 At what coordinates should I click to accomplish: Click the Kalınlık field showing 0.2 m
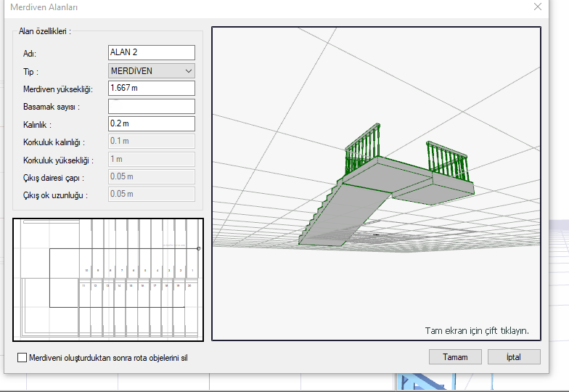(x=151, y=123)
